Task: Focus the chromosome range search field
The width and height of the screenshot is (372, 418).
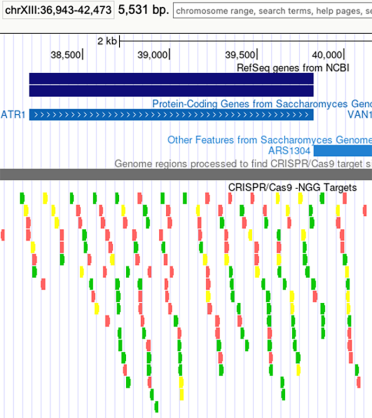Action: click(x=273, y=11)
